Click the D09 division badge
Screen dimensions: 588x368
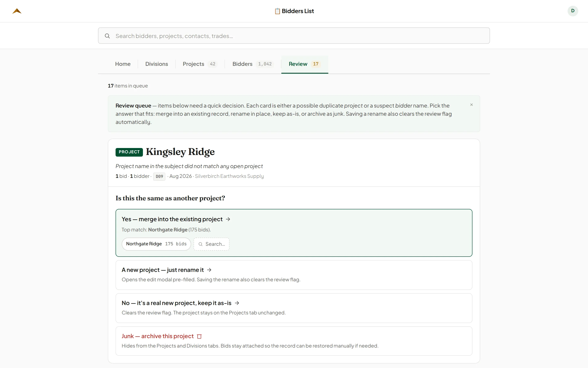click(x=159, y=176)
